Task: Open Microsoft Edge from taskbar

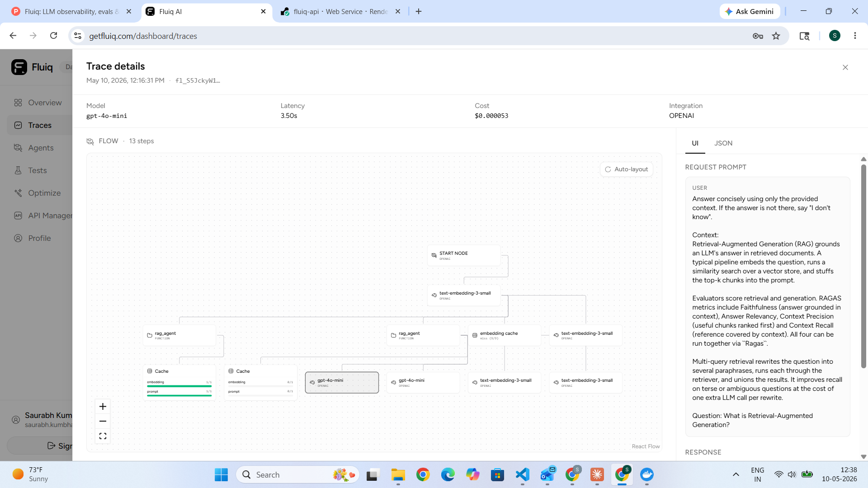Action: (x=448, y=474)
